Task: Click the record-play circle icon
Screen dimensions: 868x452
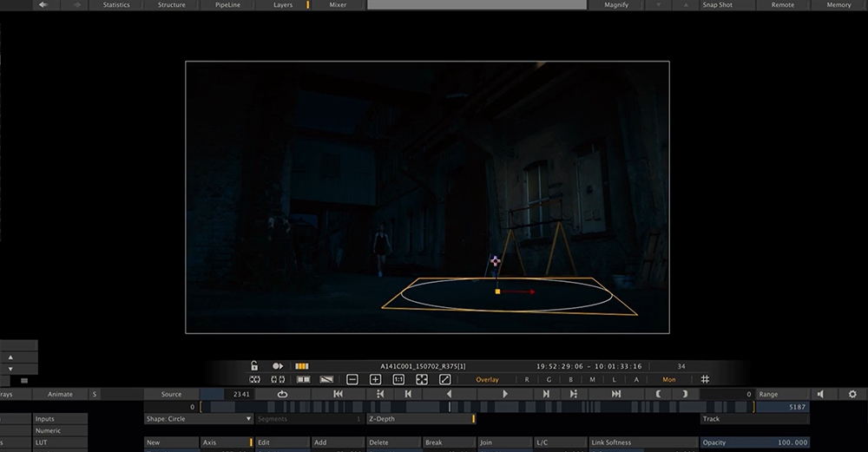Action: tap(278, 366)
